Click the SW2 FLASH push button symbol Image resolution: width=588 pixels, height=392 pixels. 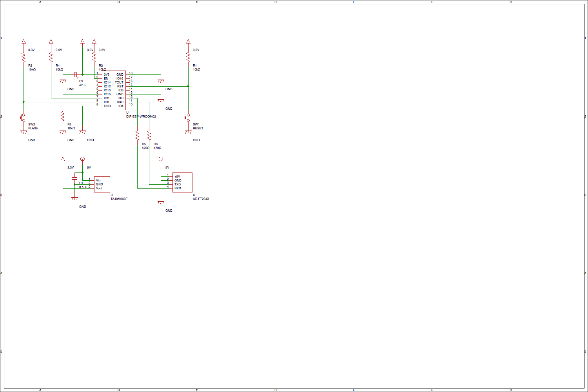click(23, 118)
